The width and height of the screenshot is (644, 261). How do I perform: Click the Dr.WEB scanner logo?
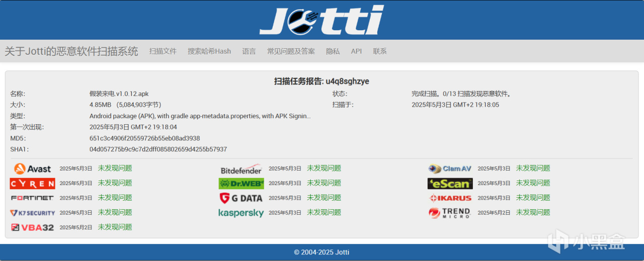click(242, 183)
